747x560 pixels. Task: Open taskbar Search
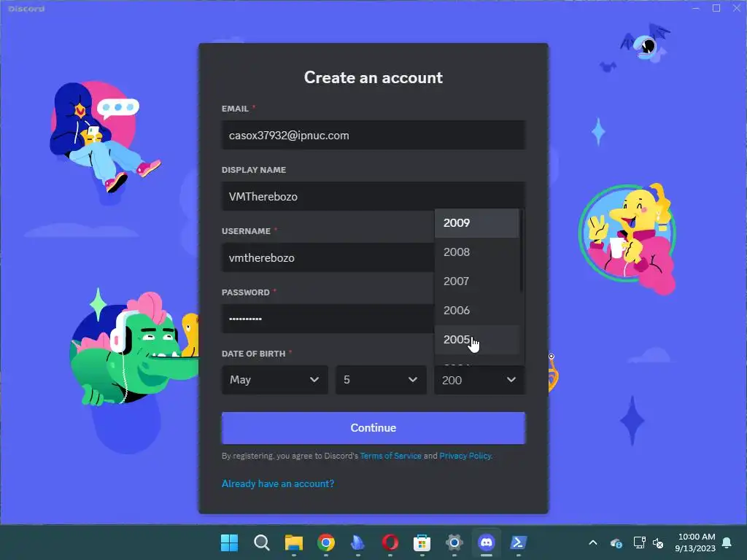tap(262, 542)
